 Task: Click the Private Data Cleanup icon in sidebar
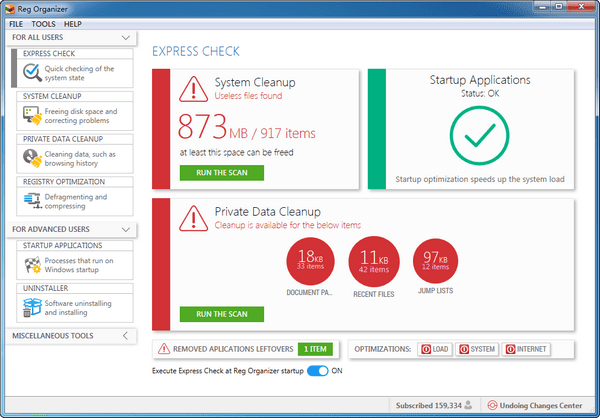coord(32,158)
